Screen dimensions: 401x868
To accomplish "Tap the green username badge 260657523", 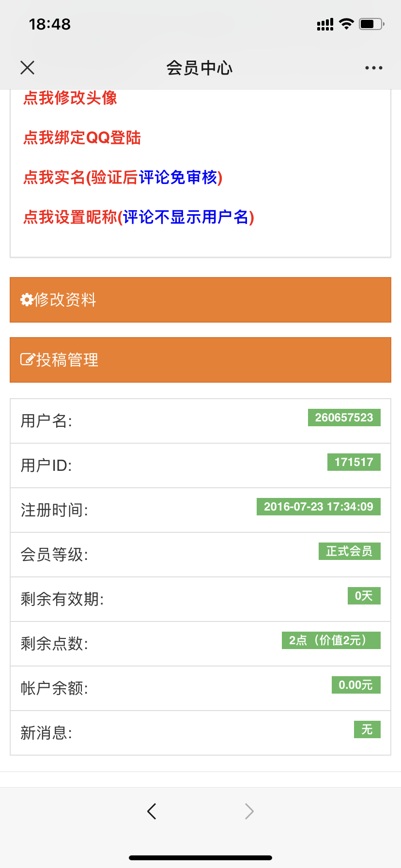I will 344,417.
